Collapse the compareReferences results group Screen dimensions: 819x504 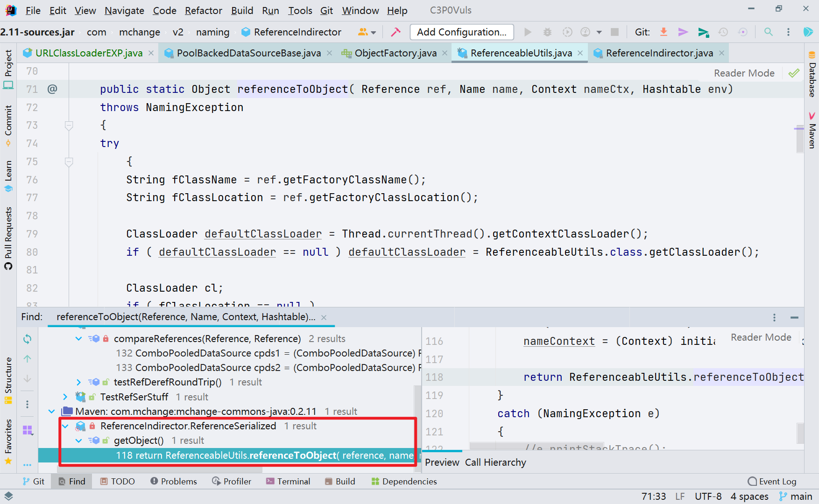point(78,338)
